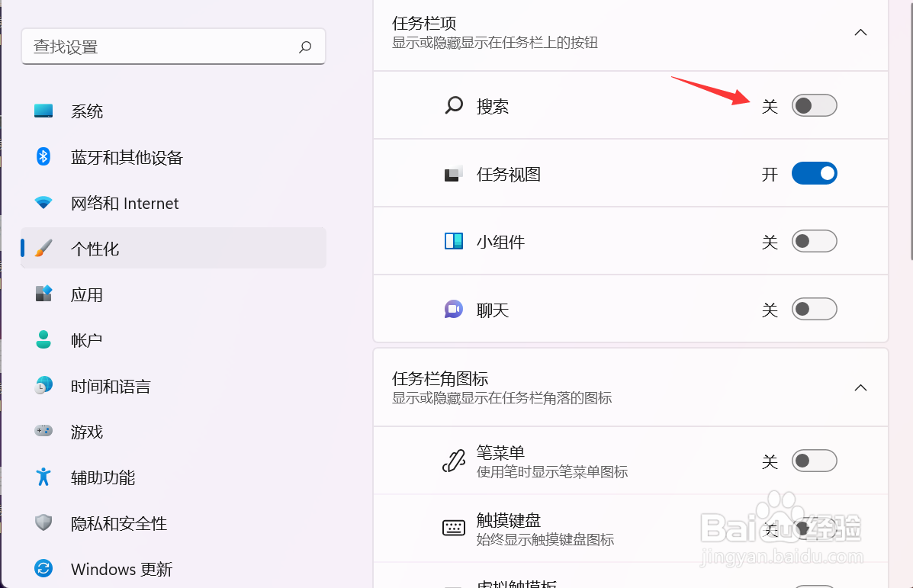The width and height of the screenshot is (913, 588).
Task: Click the Windows Update refresh icon
Action: pos(43,568)
